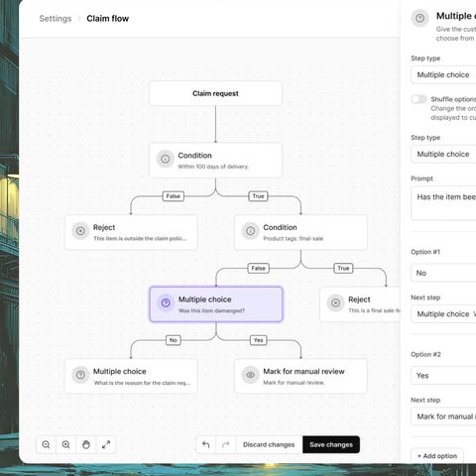Open the second Step type dropdown
The width and height of the screenshot is (476, 476).
point(443,154)
